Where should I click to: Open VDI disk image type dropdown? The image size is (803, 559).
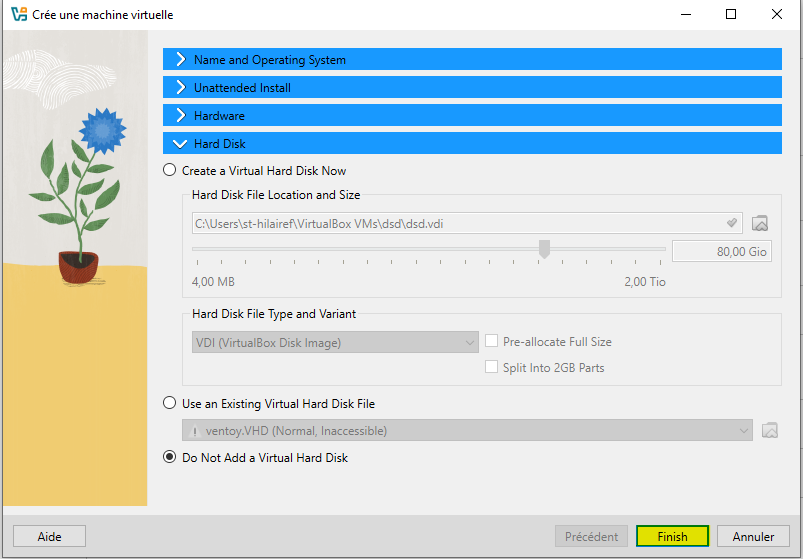335,343
